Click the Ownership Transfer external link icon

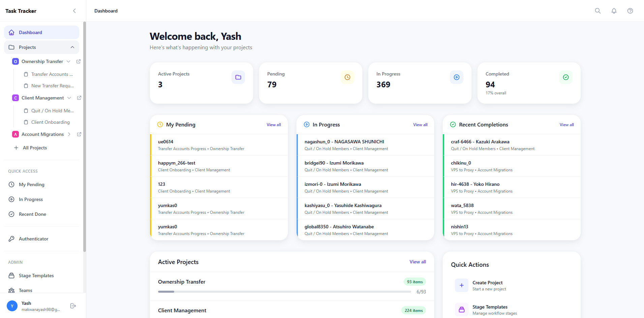tap(79, 61)
